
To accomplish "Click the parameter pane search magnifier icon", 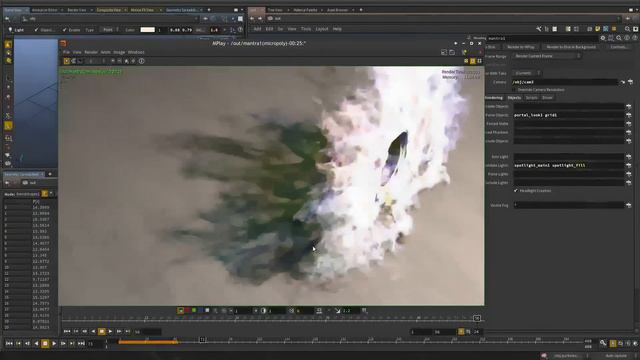I will [619, 38].
